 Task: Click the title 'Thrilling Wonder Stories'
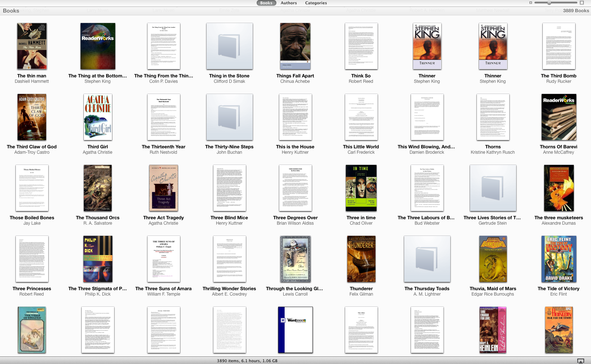click(229, 289)
